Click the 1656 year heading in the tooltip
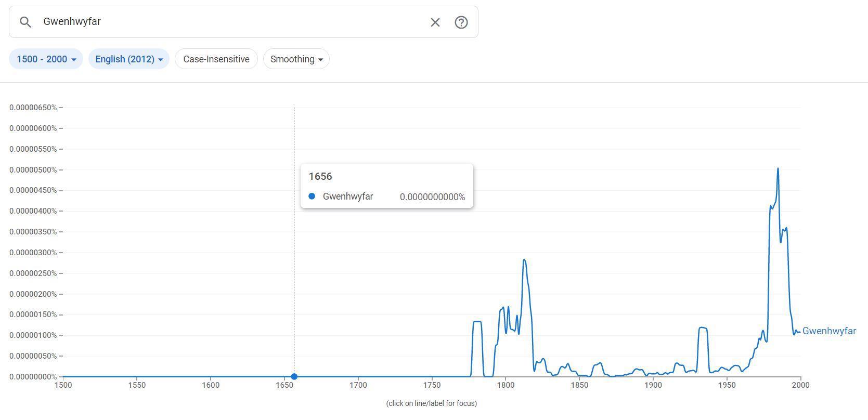This screenshot has height=420, width=868. coord(320,176)
